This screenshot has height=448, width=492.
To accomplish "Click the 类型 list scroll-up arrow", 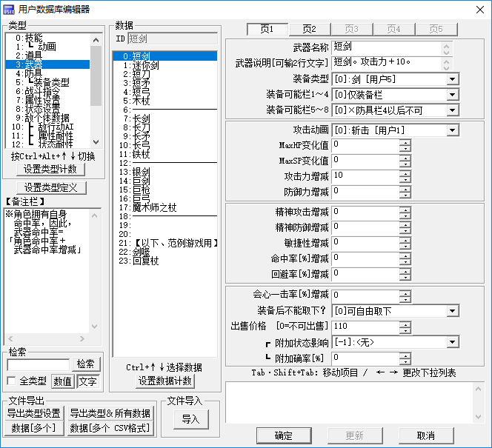I will 96,40.
